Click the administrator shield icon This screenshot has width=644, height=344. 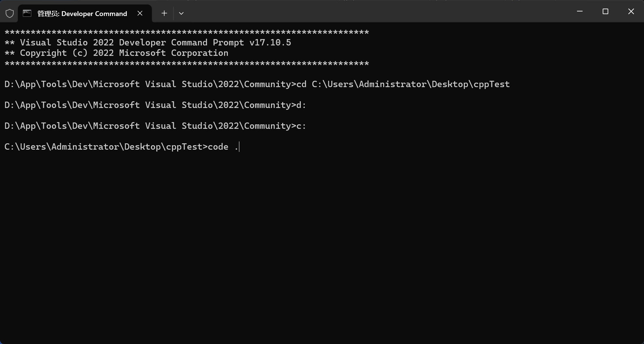[x=10, y=14]
